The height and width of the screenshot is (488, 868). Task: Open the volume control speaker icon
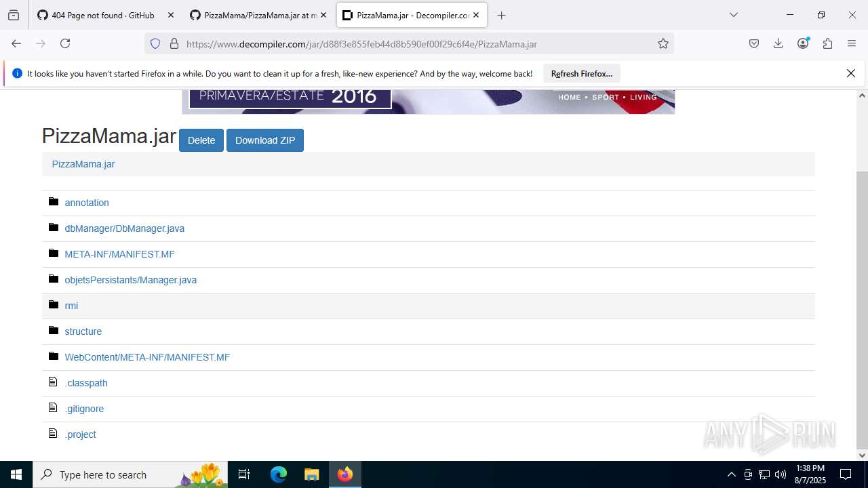click(x=781, y=474)
